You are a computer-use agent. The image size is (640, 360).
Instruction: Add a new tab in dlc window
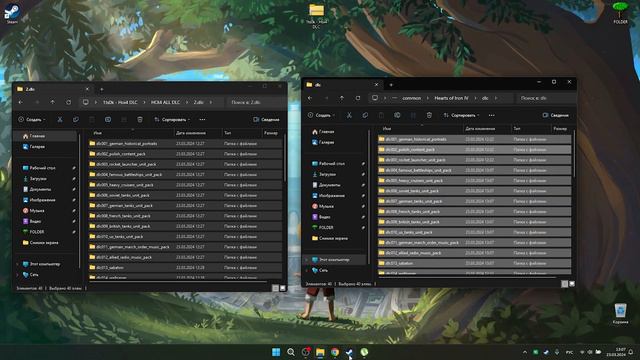pyautogui.click(x=391, y=85)
